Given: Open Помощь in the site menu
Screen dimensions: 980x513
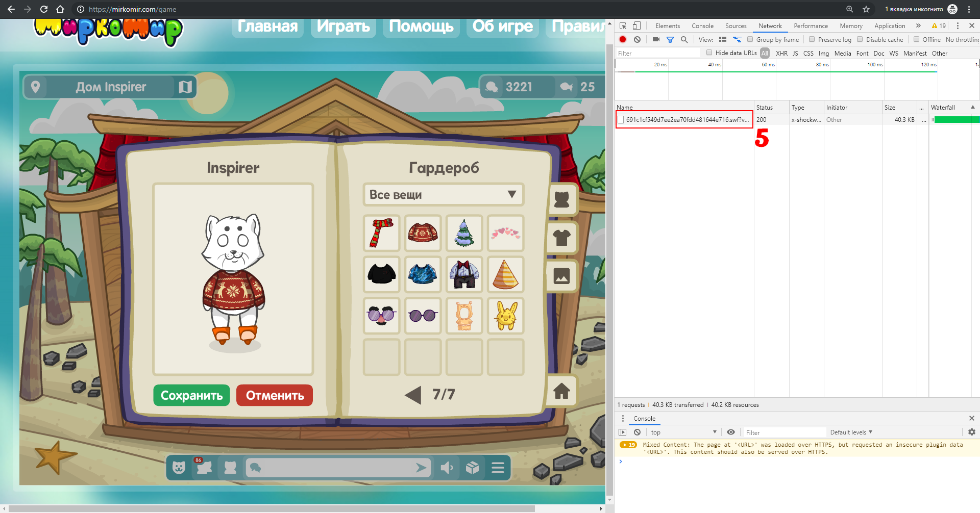Looking at the screenshot, I should click(x=421, y=27).
